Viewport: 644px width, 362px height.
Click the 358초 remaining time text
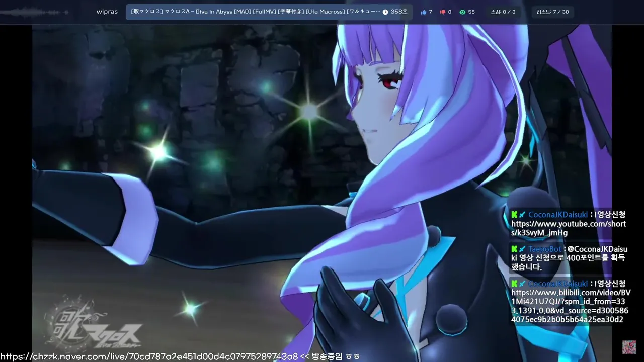coord(399,12)
